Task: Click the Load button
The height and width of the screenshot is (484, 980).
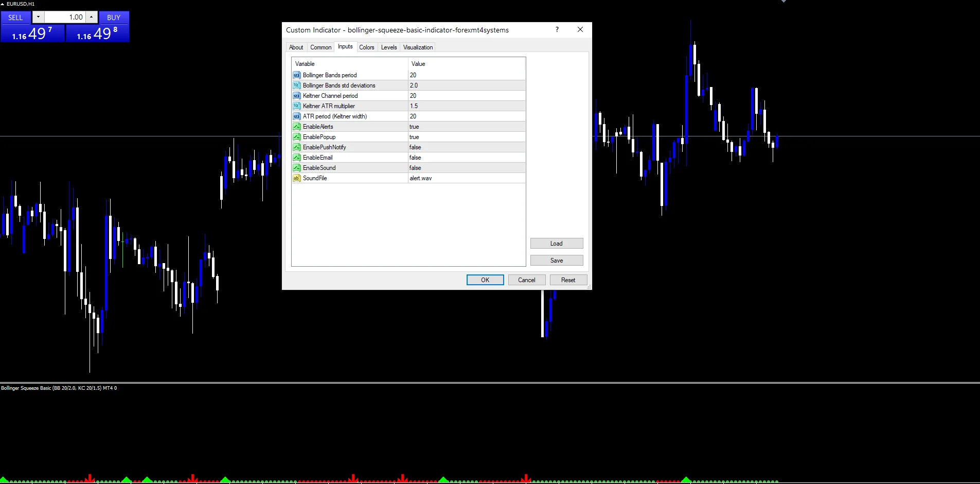Action: pos(557,244)
